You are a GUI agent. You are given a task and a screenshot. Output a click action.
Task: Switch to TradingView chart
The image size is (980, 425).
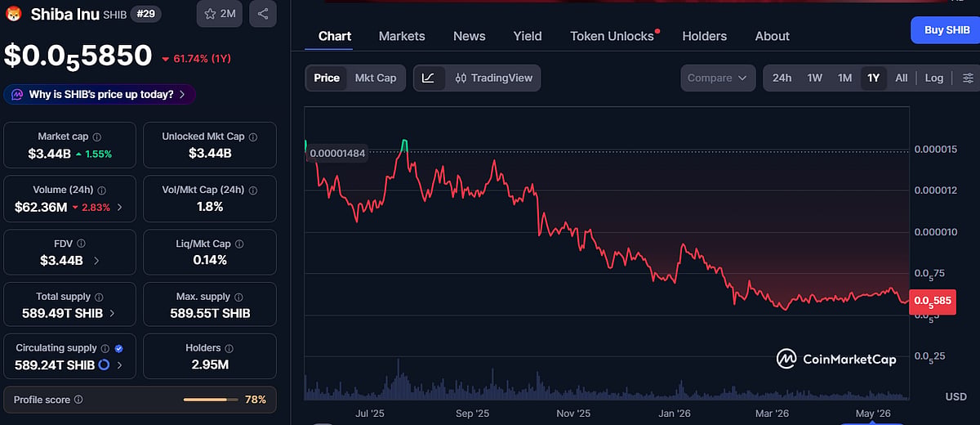(493, 78)
